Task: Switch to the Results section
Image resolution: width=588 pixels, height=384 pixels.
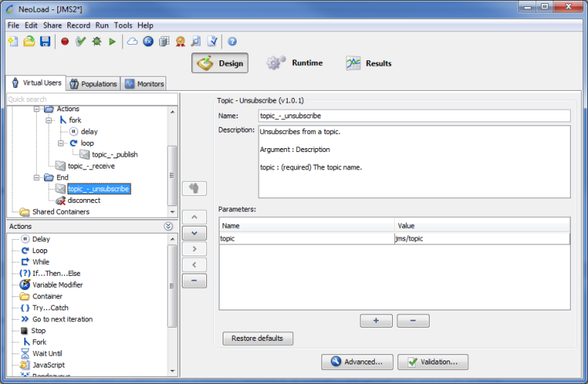Action: (368, 63)
